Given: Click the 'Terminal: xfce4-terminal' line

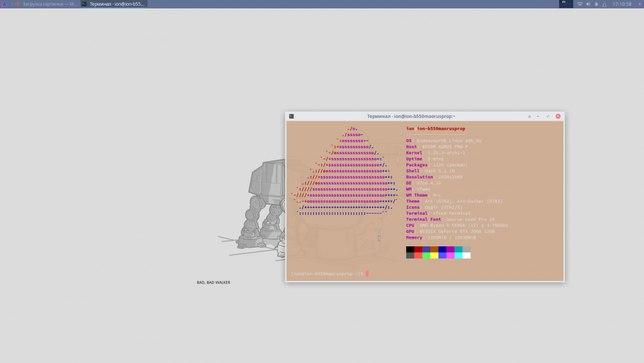Looking at the screenshot, I should pos(438,213).
